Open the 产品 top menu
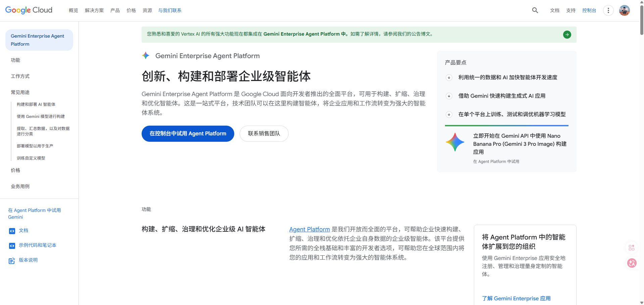Image resolution: width=644 pixels, height=305 pixels. coord(115,10)
